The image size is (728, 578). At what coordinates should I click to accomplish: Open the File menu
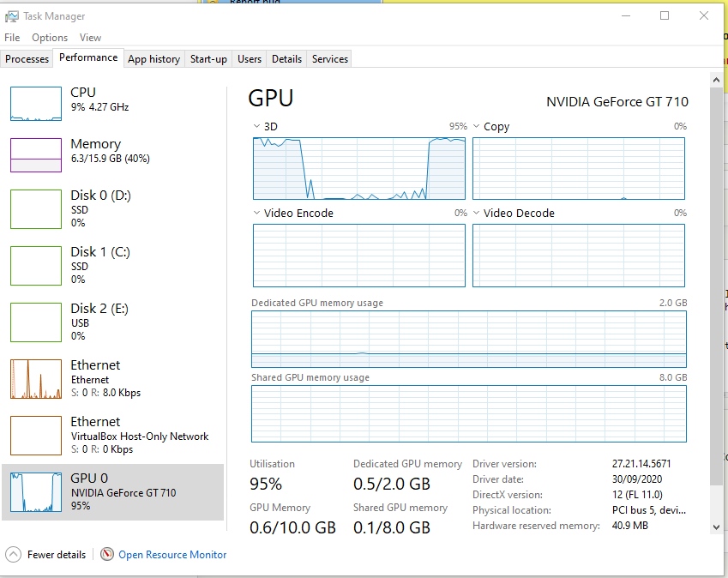12,38
